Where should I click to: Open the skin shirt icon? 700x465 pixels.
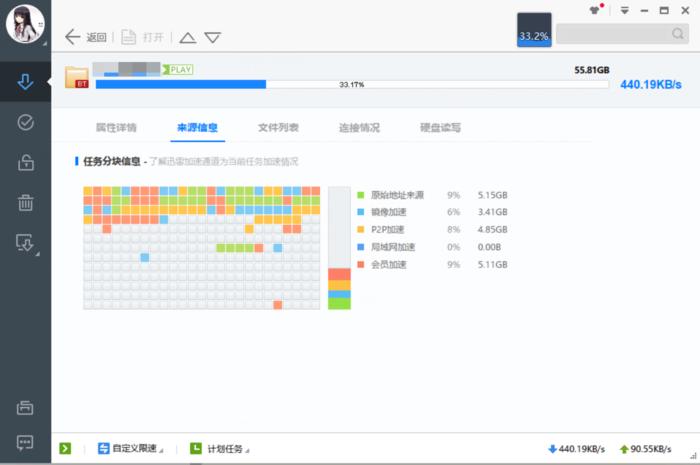tap(596, 10)
